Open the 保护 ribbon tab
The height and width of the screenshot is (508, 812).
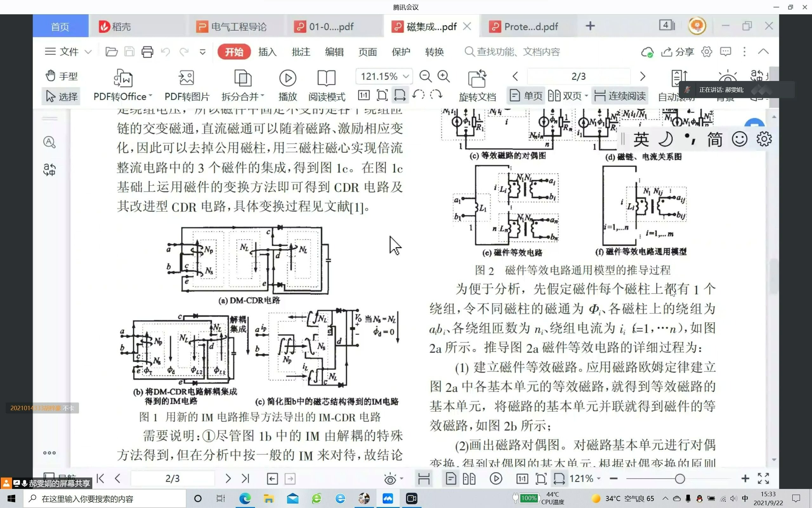click(x=401, y=52)
